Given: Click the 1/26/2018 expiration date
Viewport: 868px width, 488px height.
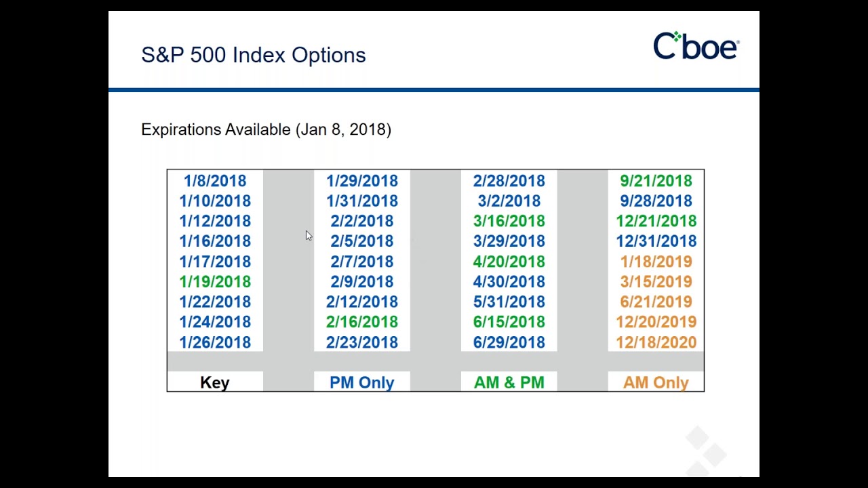Looking at the screenshot, I should point(215,342).
